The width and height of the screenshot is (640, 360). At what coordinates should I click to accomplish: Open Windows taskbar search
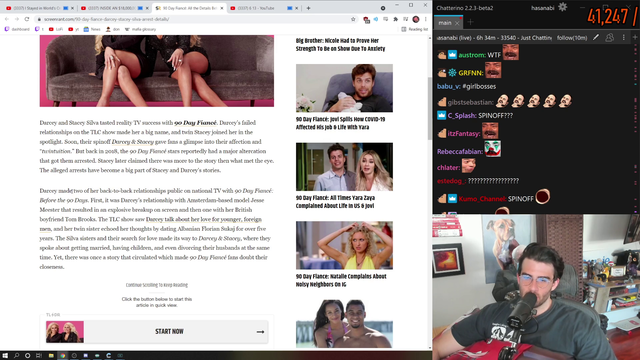pos(16,356)
